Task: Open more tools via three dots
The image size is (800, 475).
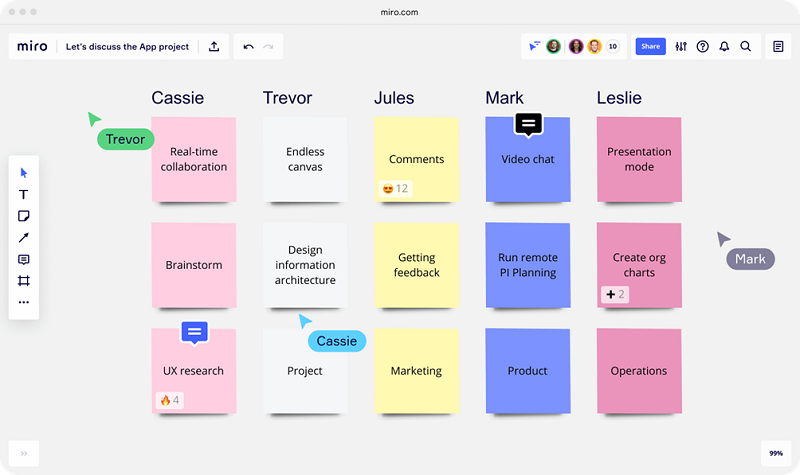Action: click(x=24, y=302)
